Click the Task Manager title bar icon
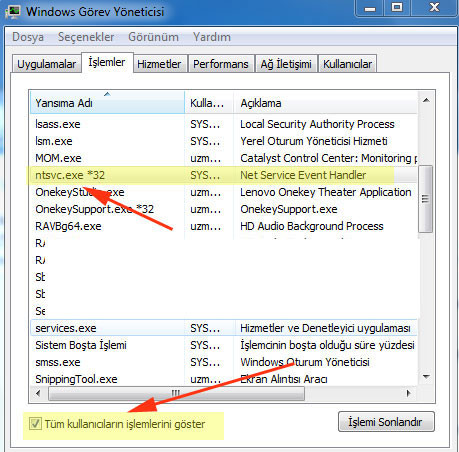Viewport: 459px width, 452px height. [13, 12]
